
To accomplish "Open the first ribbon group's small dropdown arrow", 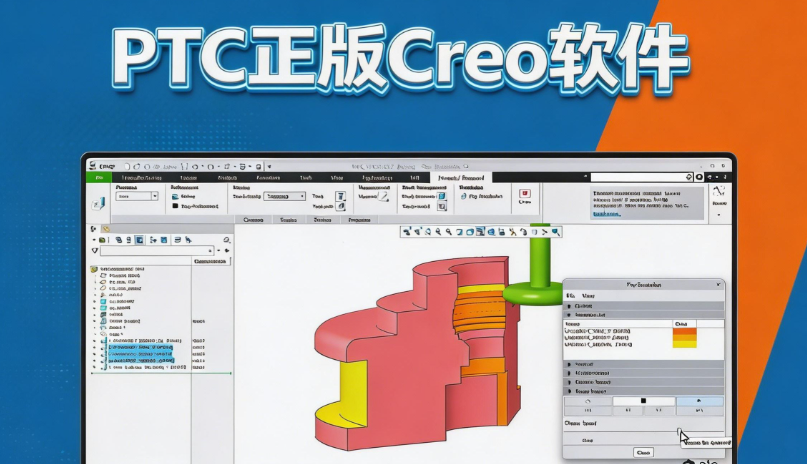I will point(154,196).
